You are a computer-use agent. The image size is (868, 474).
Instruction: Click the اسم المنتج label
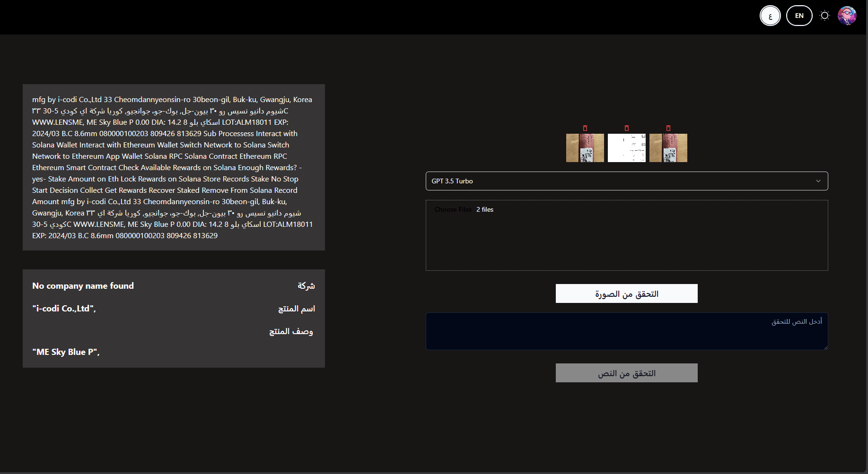click(x=297, y=309)
